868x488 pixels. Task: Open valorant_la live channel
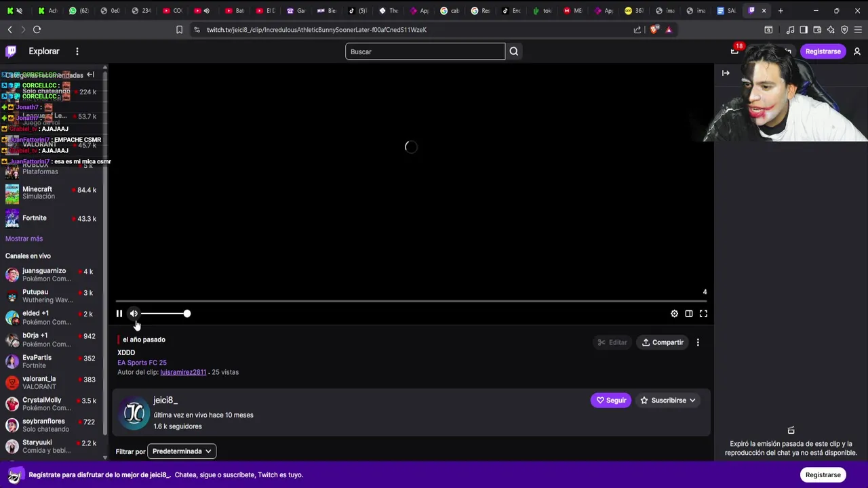52,383
